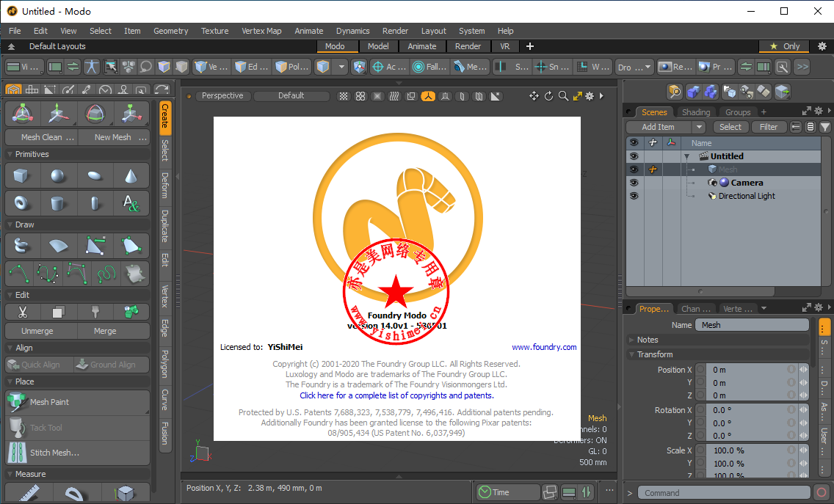
Task: Toggle the Action Center button
Action: 389,67
